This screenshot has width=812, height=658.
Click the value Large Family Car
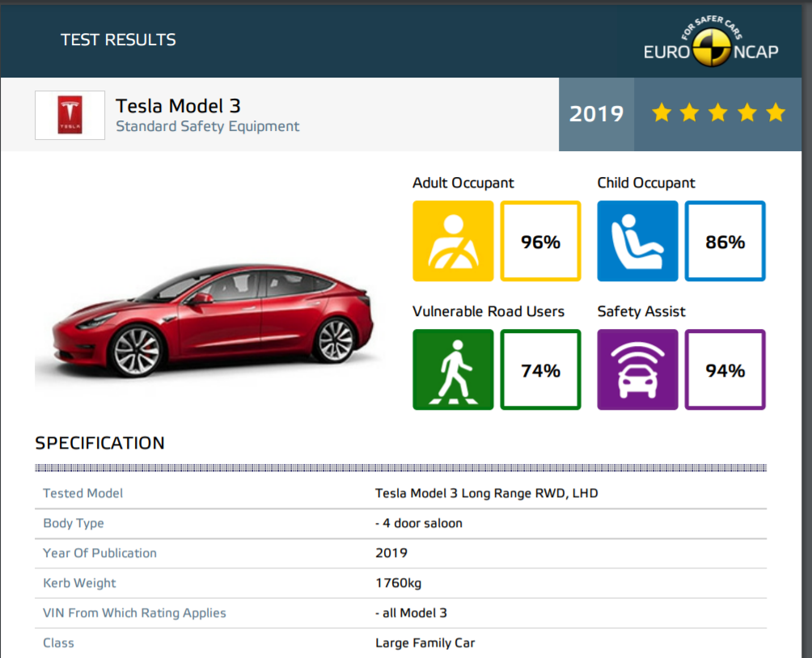tap(425, 643)
